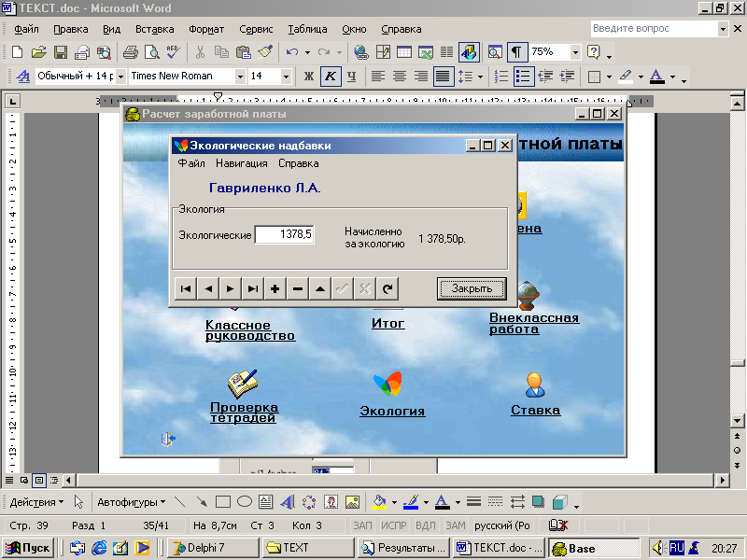Align text to the left

[378, 77]
